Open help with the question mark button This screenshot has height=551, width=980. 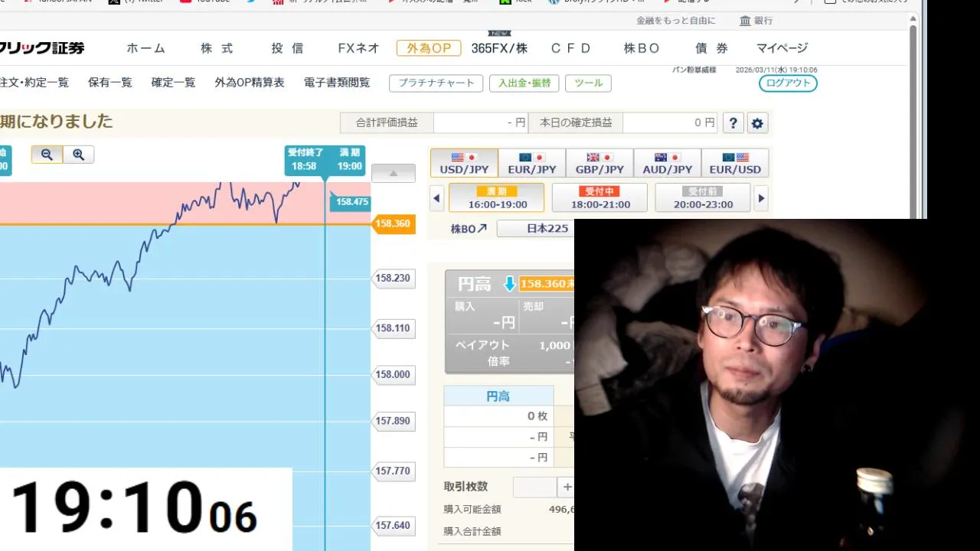click(733, 123)
